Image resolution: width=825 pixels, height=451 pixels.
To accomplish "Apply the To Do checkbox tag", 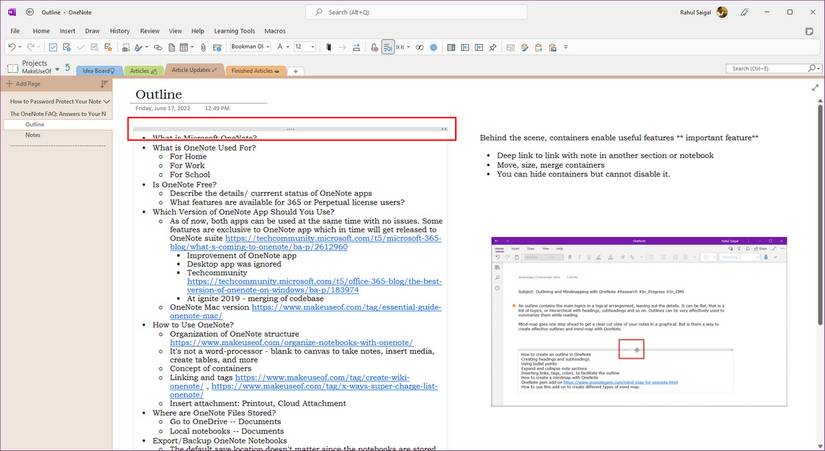I will (x=53, y=47).
